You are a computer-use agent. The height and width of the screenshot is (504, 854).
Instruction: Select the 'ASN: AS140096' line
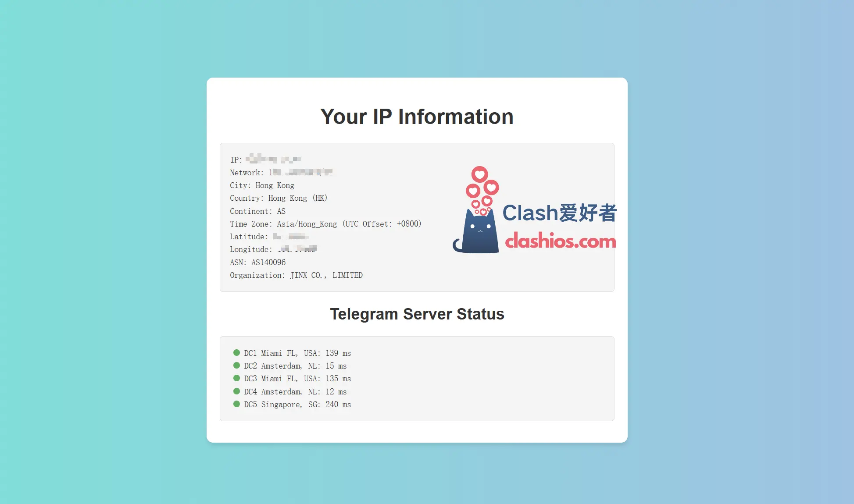click(x=257, y=263)
